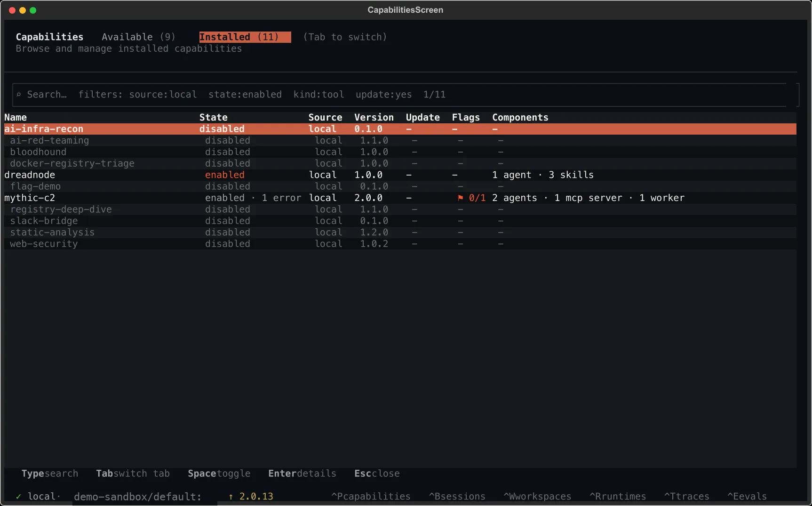Click the Enter details footer hint
The height and width of the screenshot is (506, 812).
[302, 474]
